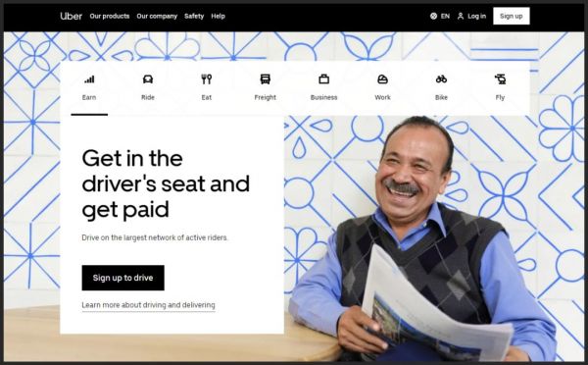Click the white Sign up button
This screenshot has width=588, height=365.
512,16
